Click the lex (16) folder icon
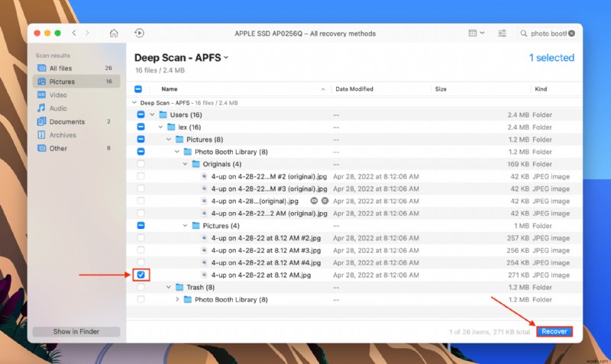This screenshot has width=611, height=364. (171, 127)
